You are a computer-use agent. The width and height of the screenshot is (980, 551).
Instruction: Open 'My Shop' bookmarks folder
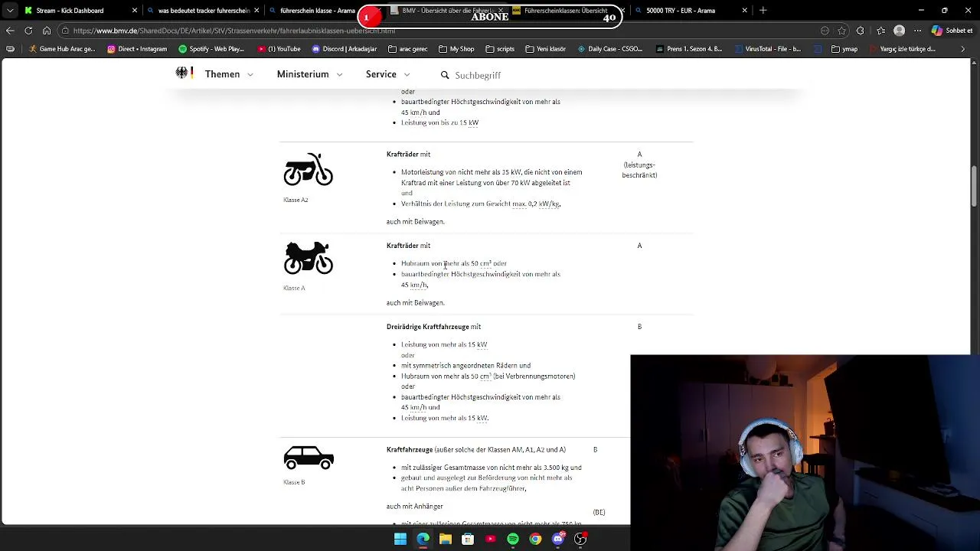coord(456,49)
